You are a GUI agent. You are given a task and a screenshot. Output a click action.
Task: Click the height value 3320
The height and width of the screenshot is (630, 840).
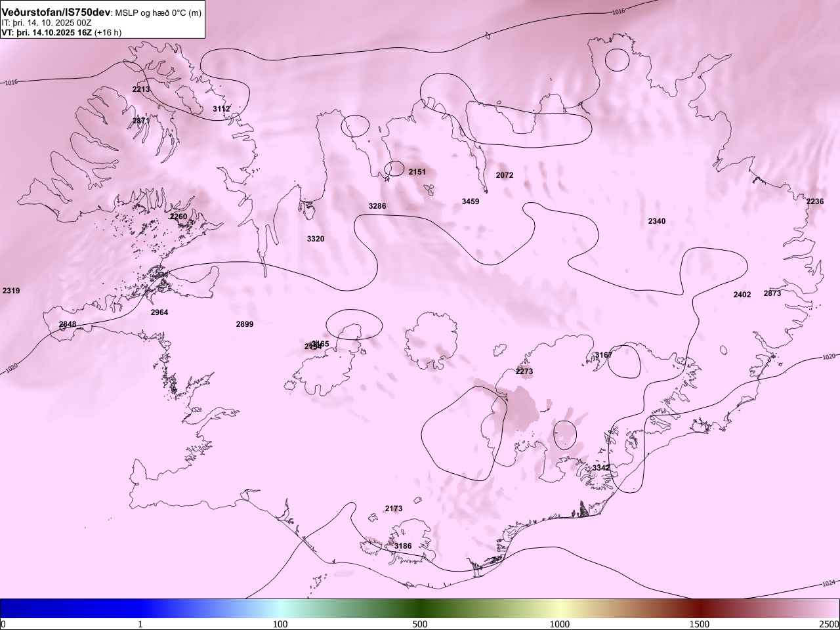(x=316, y=239)
